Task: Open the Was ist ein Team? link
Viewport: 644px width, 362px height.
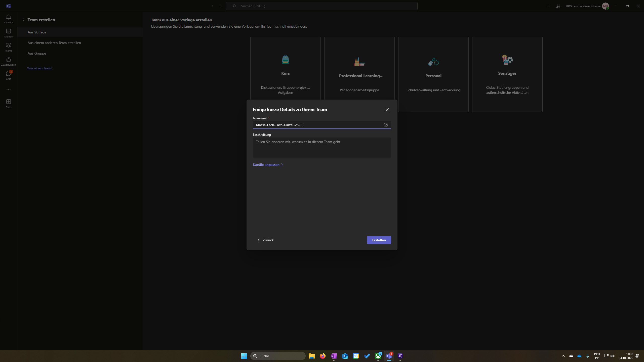Action: [x=40, y=68]
